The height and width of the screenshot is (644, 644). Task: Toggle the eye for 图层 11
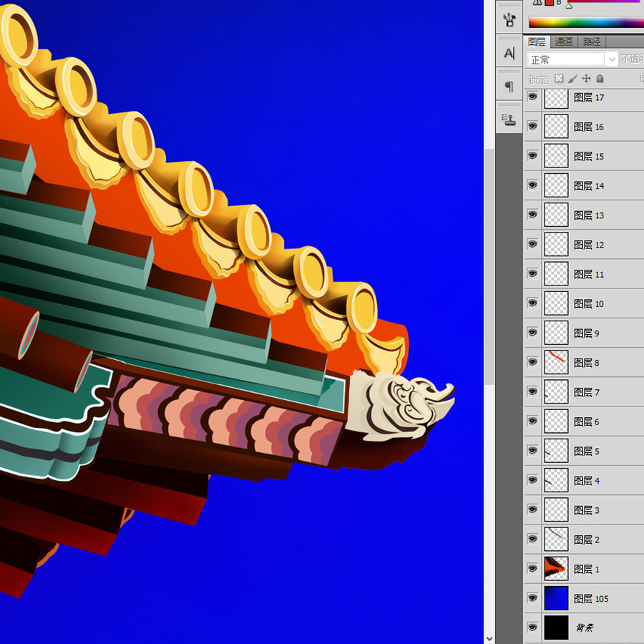click(532, 273)
